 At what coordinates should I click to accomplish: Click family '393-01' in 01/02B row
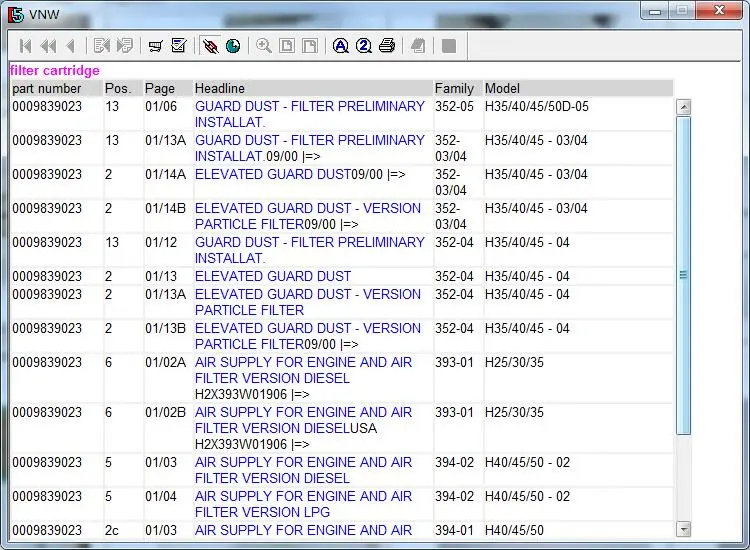tap(454, 412)
